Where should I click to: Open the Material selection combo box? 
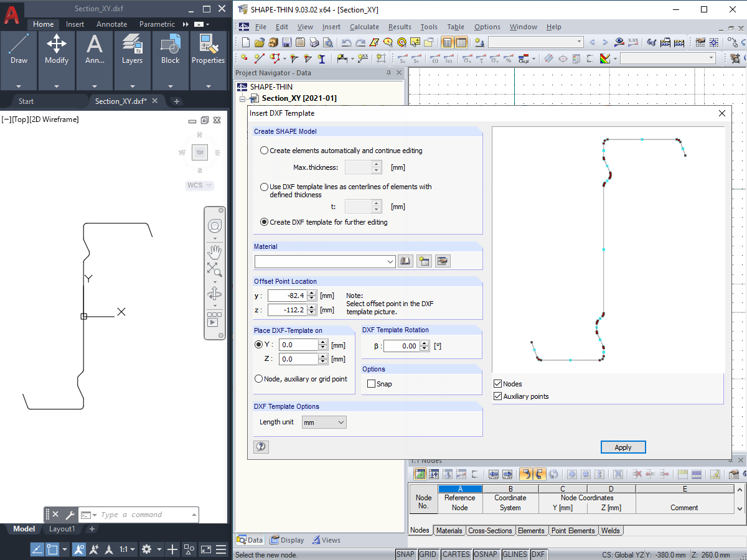[x=324, y=261]
